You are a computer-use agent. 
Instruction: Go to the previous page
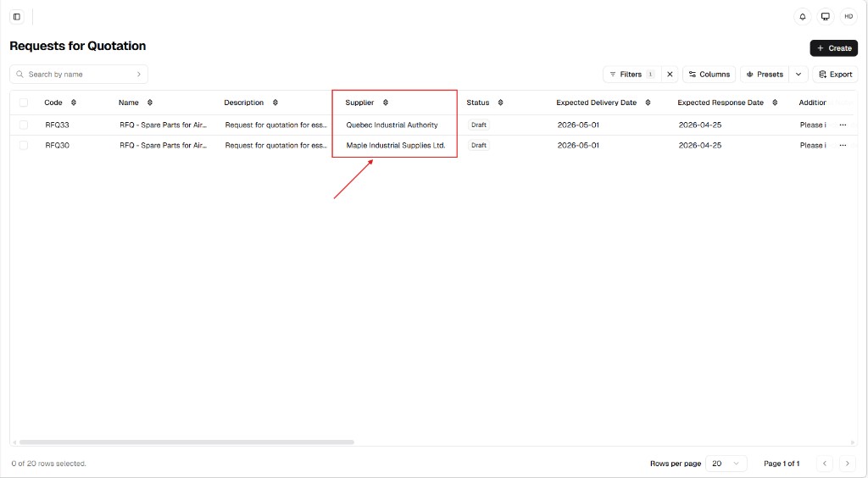point(824,464)
